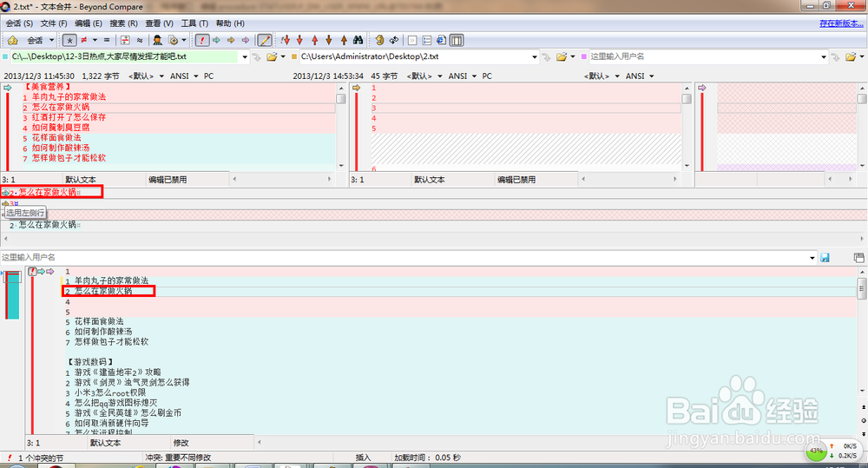Click left pane open-folder browse icon
This screenshot has width=868, height=468.
[272, 56]
